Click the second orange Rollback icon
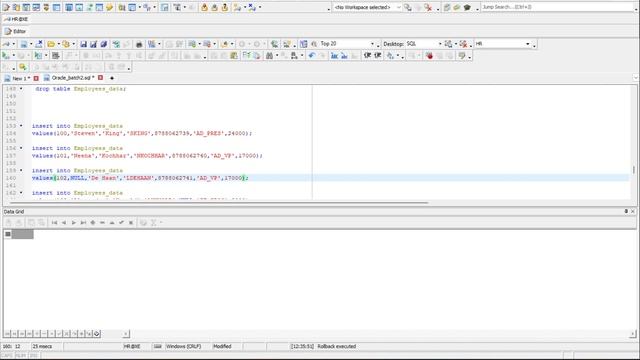 [215, 7]
